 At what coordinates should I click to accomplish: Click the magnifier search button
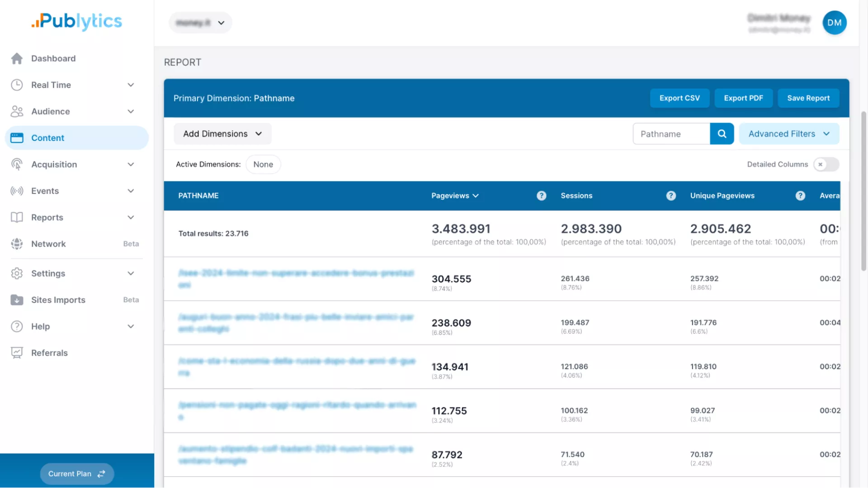tap(722, 134)
